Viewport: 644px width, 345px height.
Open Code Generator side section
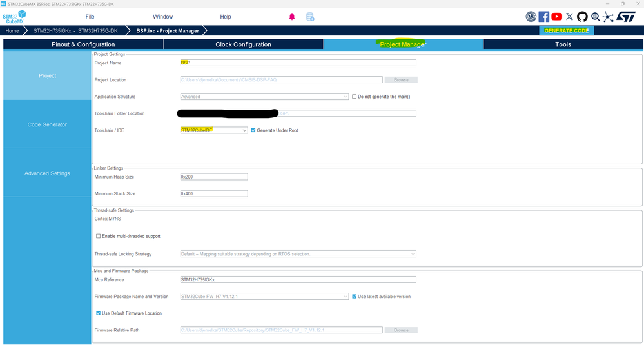tap(47, 124)
